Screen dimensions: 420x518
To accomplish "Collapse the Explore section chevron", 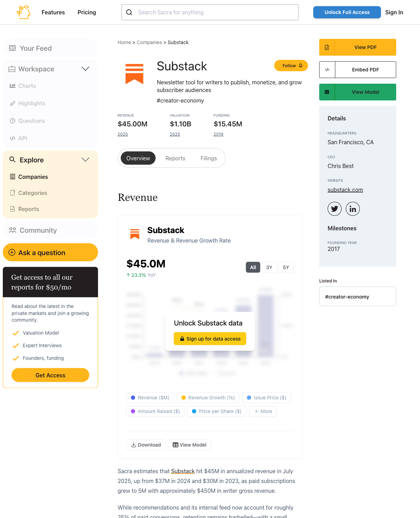I will [85, 160].
